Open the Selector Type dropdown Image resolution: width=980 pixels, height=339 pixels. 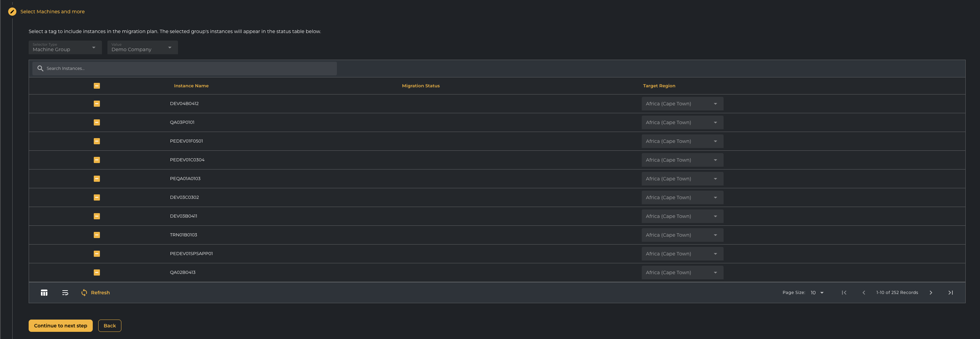[65, 47]
